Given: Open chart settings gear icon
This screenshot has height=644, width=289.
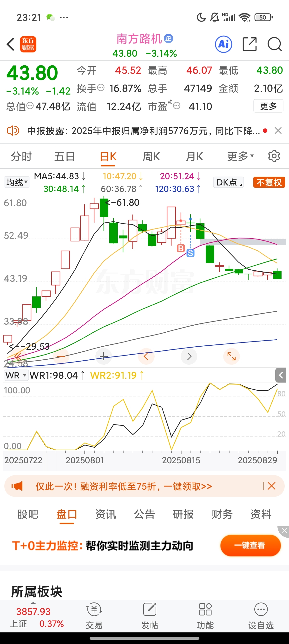Looking at the screenshot, I should 274,156.
